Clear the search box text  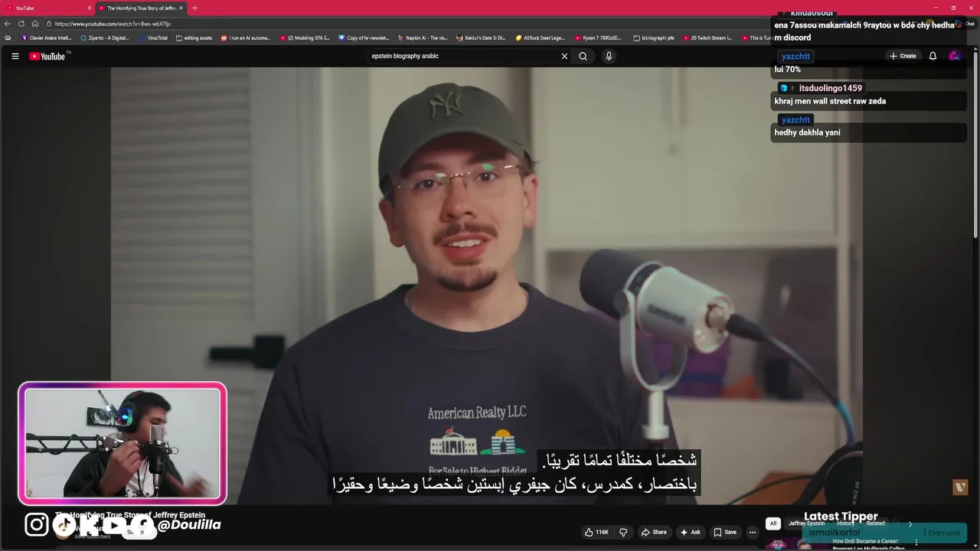coord(564,56)
